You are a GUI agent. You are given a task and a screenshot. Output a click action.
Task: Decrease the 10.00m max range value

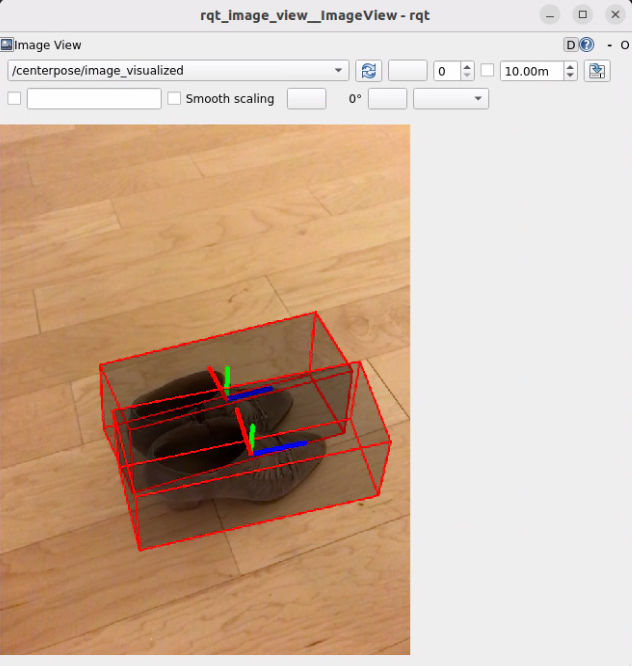pos(570,76)
